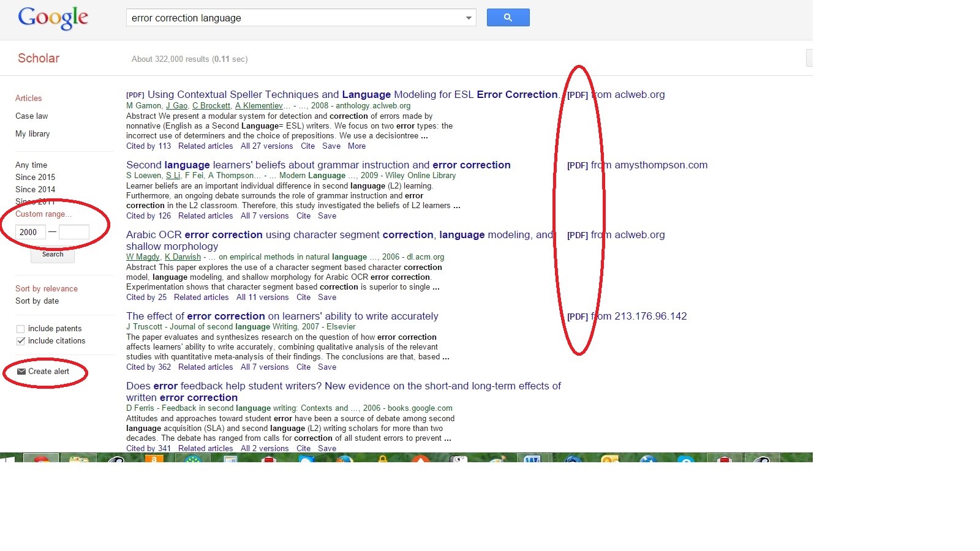Save the Arabic OCR result
The height and width of the screenshot is (551, 980).
tap(327, 297)
